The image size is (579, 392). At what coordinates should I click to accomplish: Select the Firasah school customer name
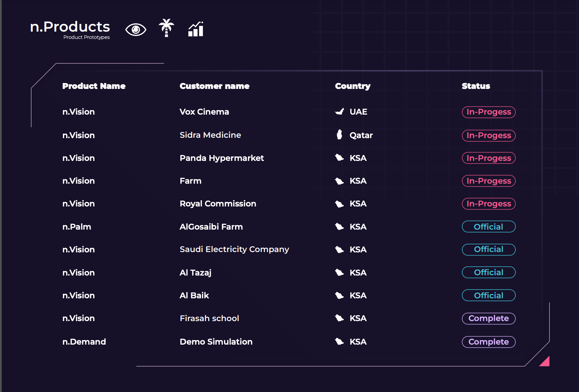209,318
